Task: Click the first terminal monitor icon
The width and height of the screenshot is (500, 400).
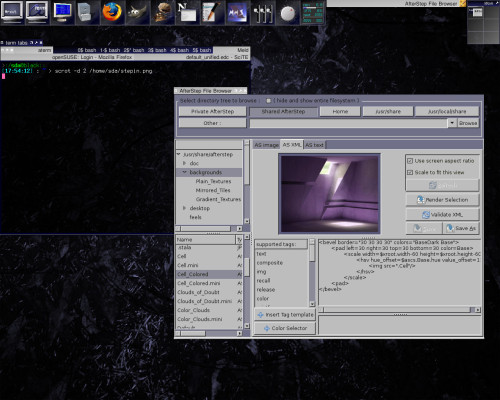Action: 12,12
